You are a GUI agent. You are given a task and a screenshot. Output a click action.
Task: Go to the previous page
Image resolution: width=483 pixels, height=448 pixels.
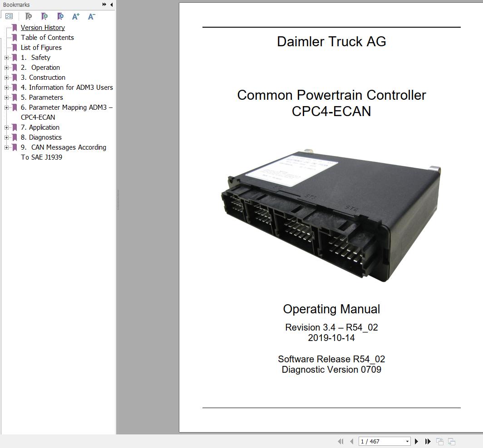coord(352,441)
